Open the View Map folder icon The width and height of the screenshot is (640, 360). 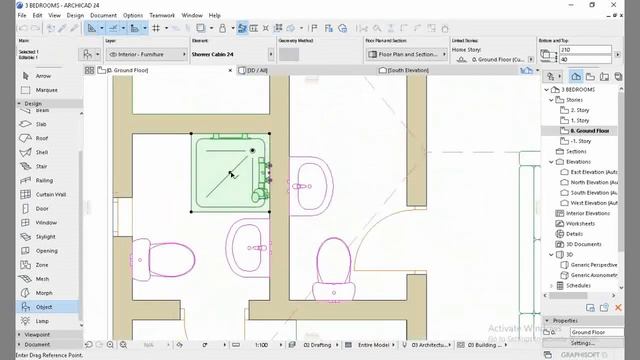click(590, 76)
